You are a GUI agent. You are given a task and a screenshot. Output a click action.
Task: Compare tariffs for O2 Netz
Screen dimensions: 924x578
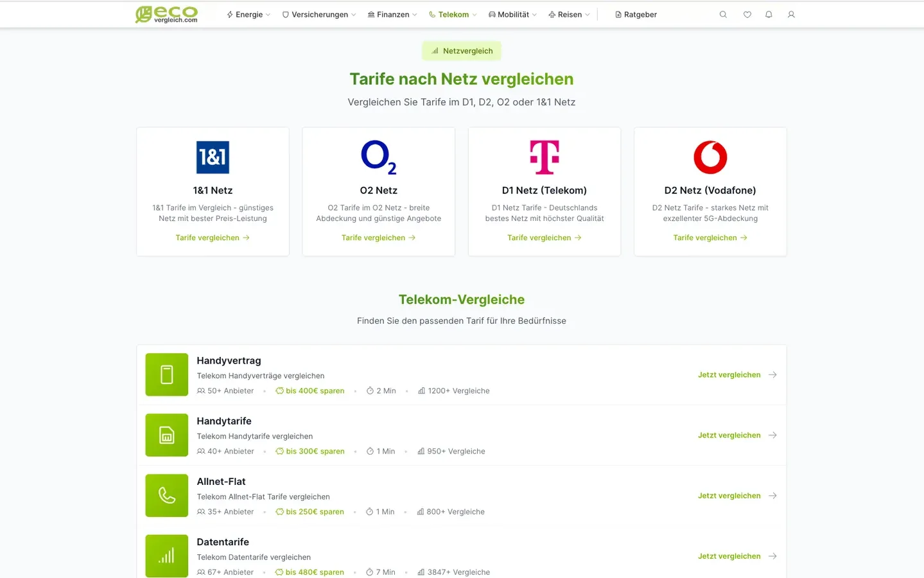pos(379,238)
